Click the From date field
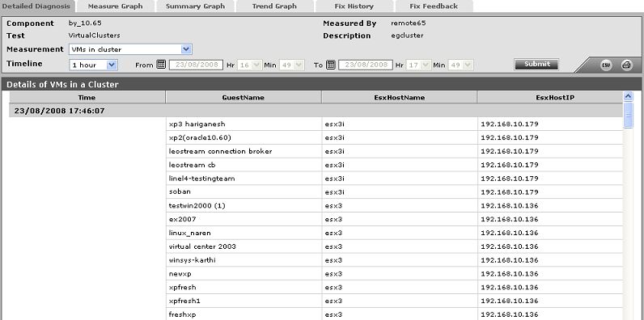 click(196, 65)
